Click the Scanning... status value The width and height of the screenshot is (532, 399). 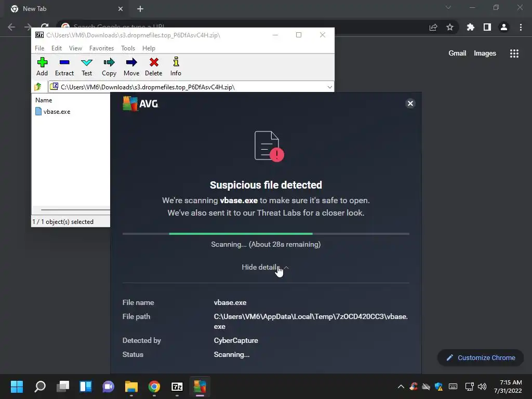(231, 354)
